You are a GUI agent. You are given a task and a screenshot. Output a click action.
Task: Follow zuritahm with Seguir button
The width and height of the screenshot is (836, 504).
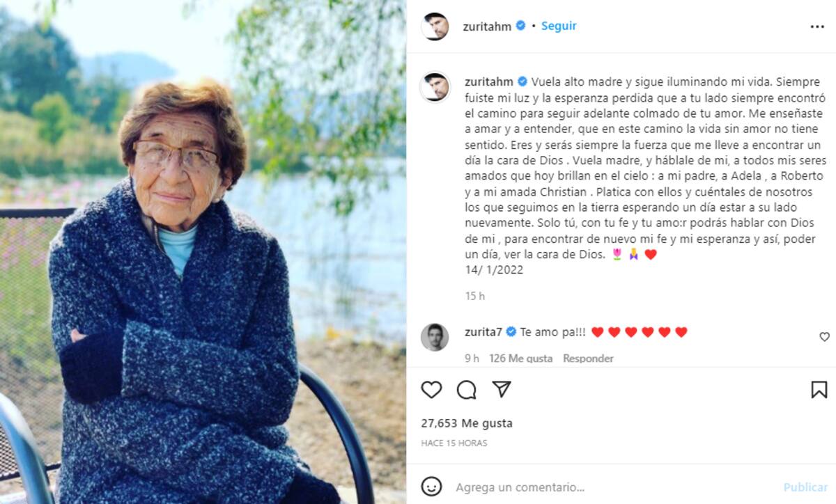(x=559, y=26)
